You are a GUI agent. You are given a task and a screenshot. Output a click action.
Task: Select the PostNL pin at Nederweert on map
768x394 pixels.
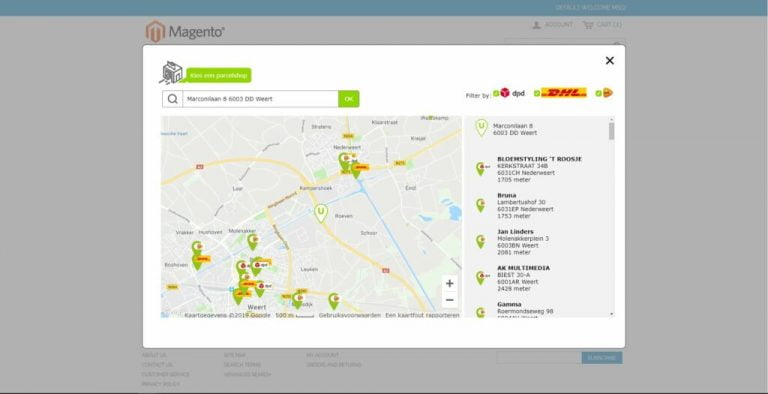pos(344,161)
